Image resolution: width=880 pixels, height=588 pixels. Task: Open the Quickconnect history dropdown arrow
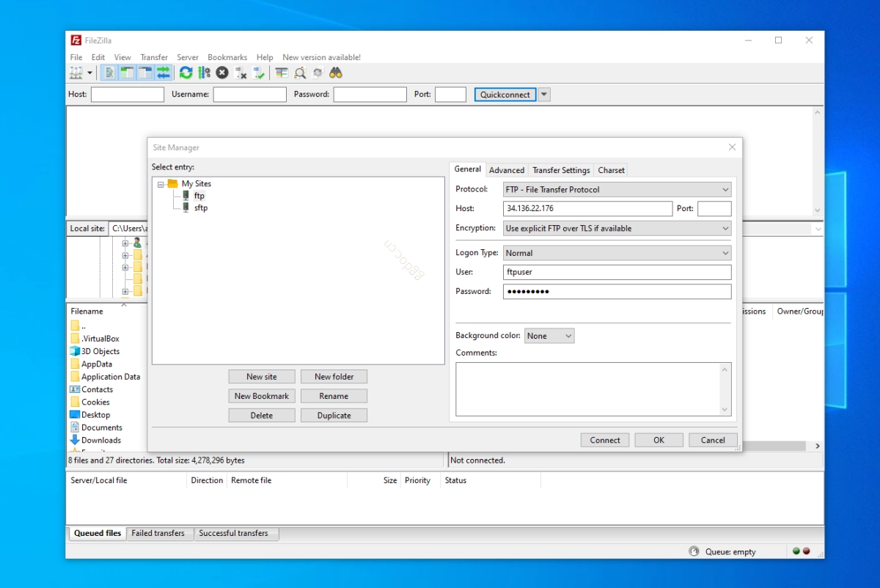tap(544, 95)
